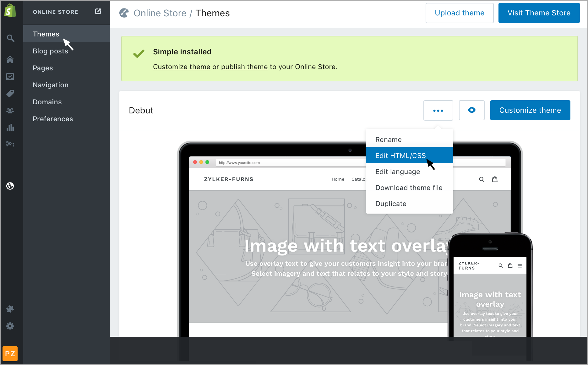Click Home link in theme preview

pos(338,179)
